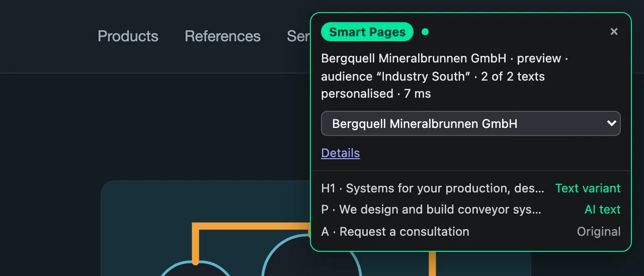644x276 pixels.
Task: Open the Details link
Action: pos(341,153)
